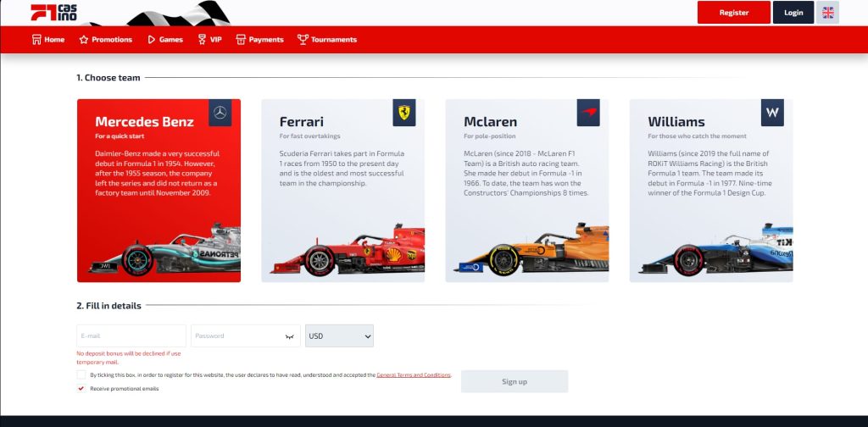Select the Ferrari team card
Image resolution: width=868 pixels, height=427 pixels.
[x=343, y=191]
